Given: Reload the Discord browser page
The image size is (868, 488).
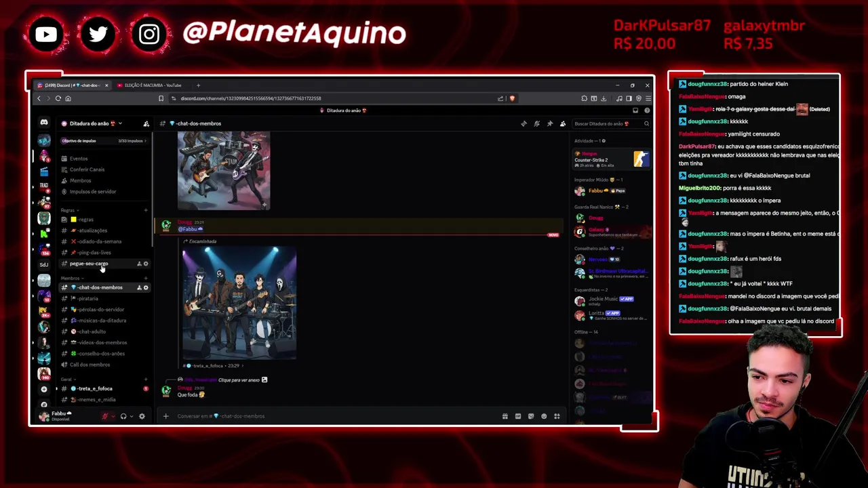Looking at the screenshot, I should [x=58, y=98].
